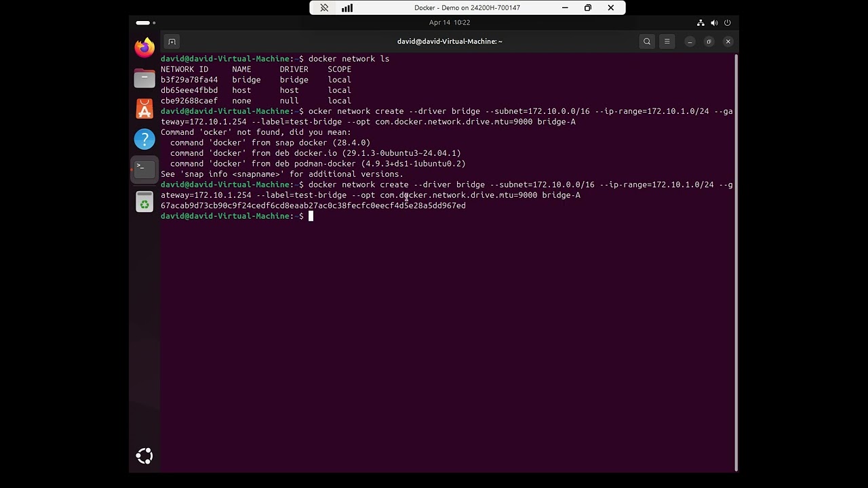The image size is (868, 488).
Task: Click network ID 'db65eee4fbbd'
Action: 189,90
